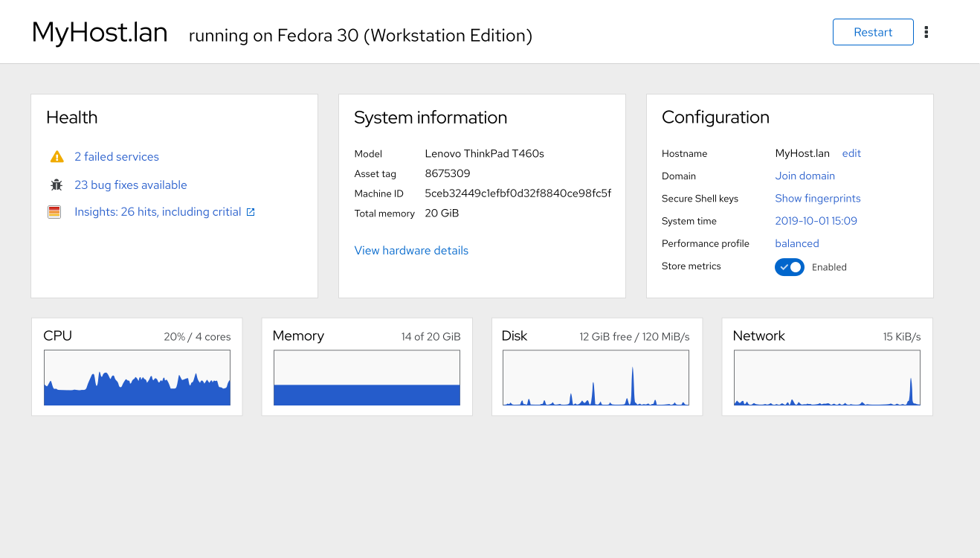Click the failed services warning triangle icon
This screenshot has height=558, width=980.
coord(57,157)
